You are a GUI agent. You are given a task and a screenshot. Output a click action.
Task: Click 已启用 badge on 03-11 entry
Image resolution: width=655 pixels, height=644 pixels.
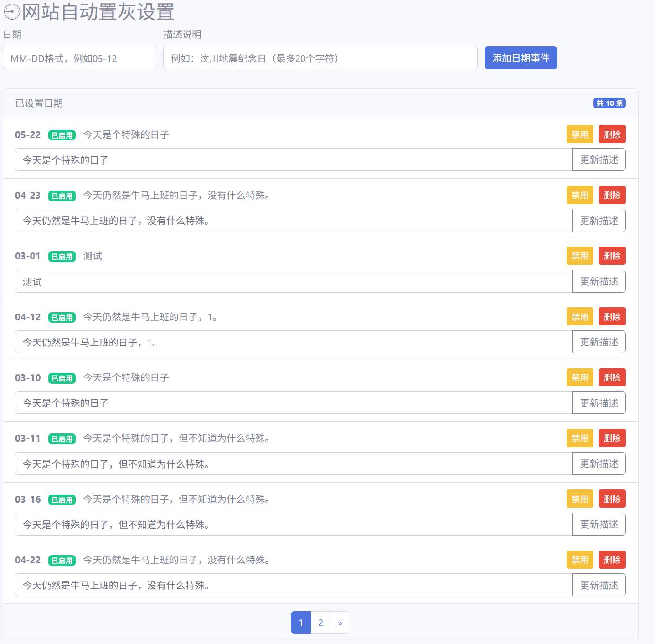coord(62,439)
